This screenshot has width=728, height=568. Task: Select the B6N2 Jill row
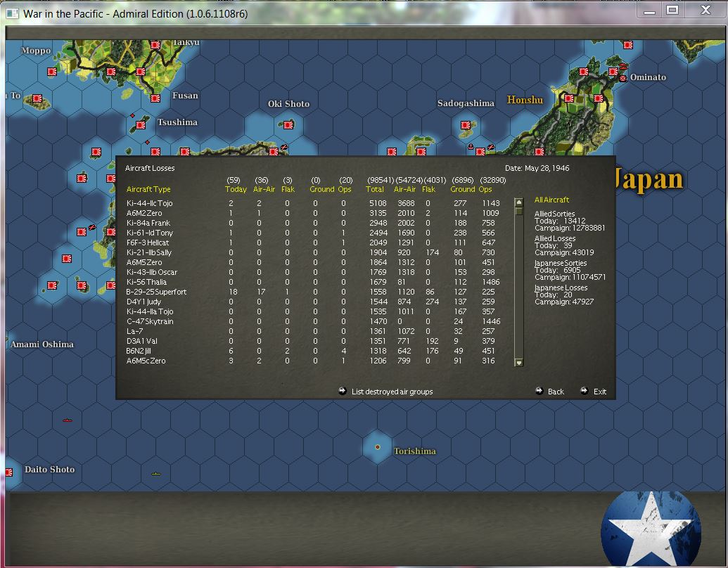314,351
